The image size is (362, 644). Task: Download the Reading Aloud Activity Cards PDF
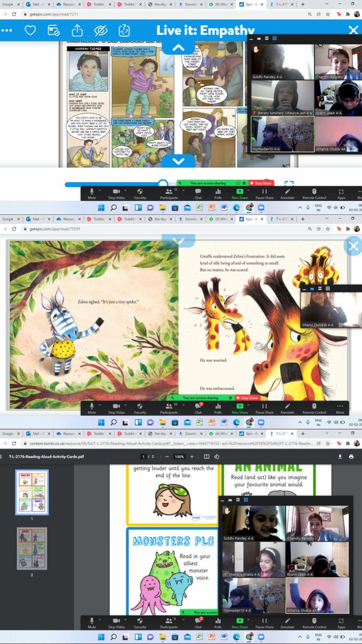coord(340,456)
